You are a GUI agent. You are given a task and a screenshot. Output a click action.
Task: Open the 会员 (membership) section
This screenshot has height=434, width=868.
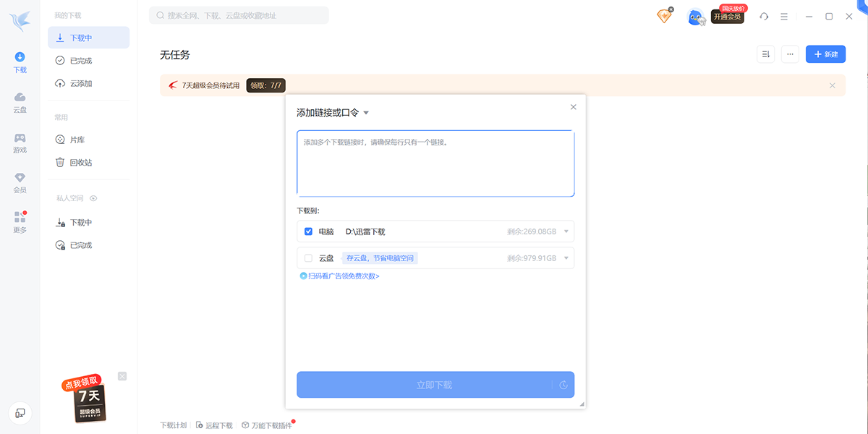pos(19,182)
